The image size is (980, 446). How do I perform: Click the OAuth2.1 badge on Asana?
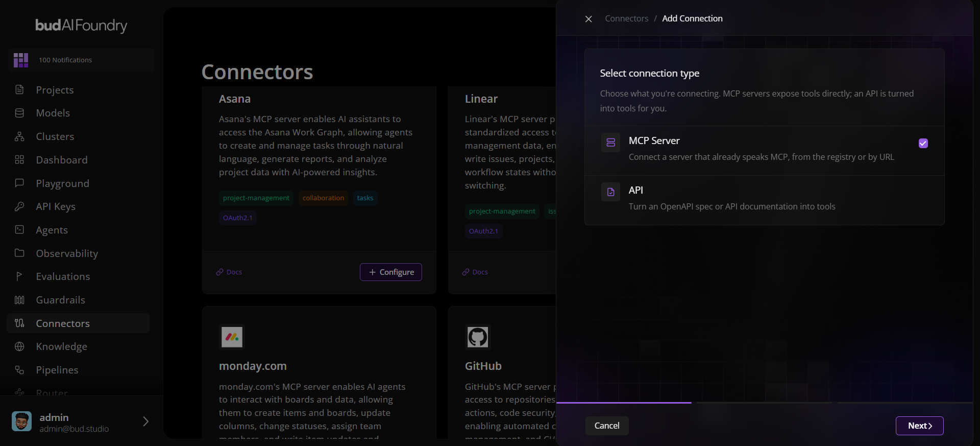coord(238,218)
